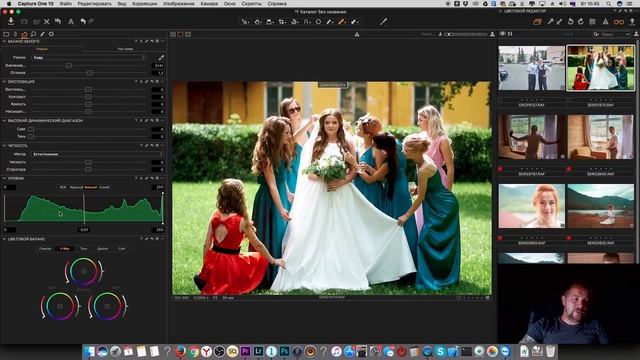This screenshot has width=640, height=360.
Task: Open the Коррекции menu
Action: (144, 3)
